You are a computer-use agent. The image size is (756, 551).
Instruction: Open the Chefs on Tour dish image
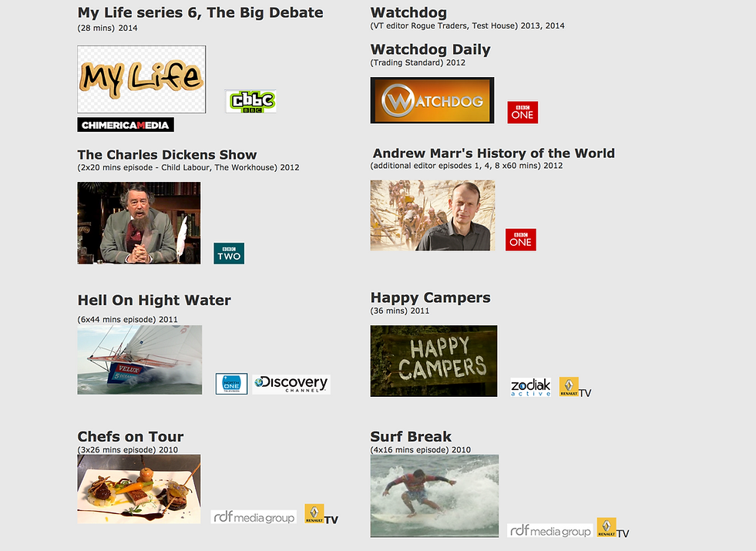[x=139, y=489]
